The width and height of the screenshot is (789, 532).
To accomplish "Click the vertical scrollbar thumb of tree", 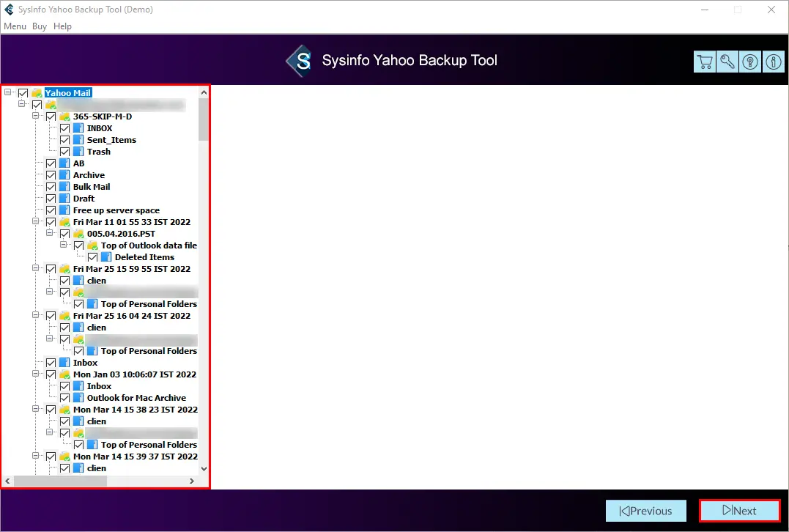I will (x=203, y=119).
